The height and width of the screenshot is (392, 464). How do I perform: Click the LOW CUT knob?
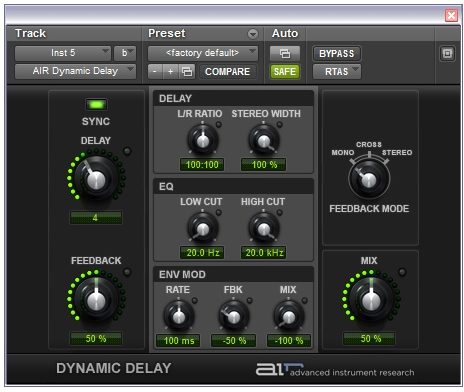(203, 228)
